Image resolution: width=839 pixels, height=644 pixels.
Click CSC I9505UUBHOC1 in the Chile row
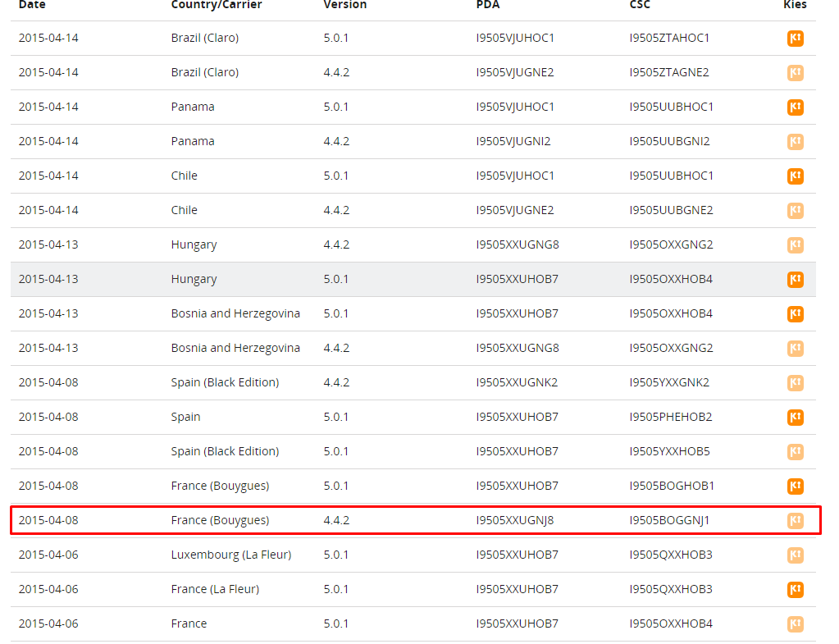tap(671, 176)
